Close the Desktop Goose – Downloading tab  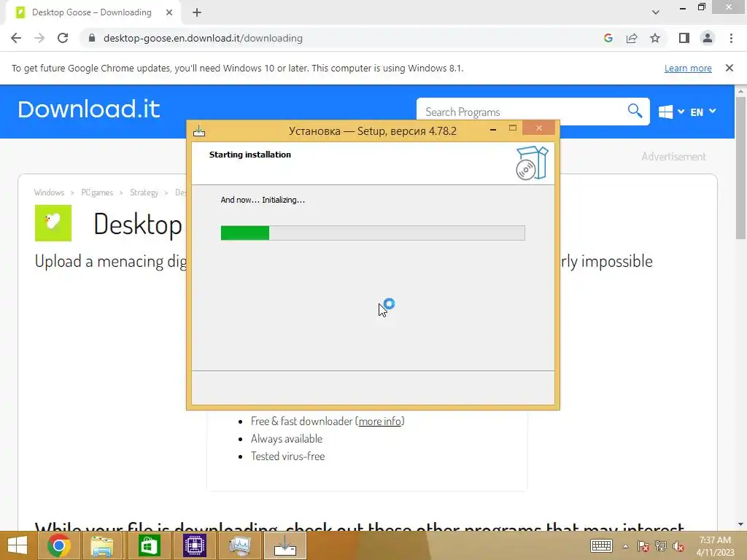(169, 12)
